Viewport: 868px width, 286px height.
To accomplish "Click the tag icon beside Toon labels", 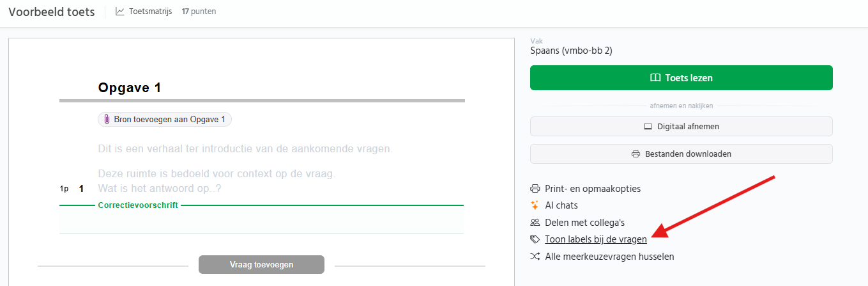I will click(535, 239).
